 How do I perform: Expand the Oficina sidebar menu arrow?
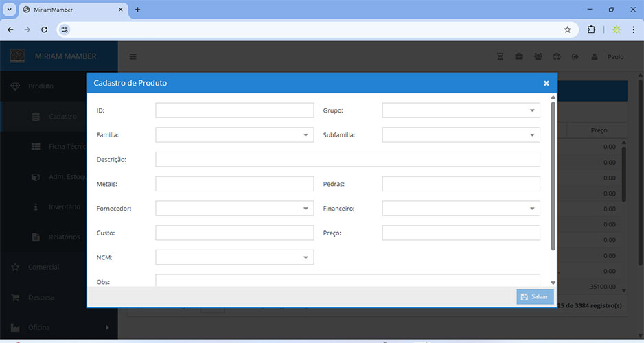coord(107,327)
